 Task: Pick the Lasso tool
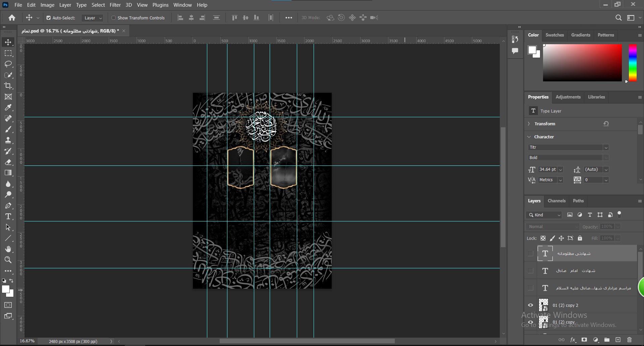pos(8,64)
